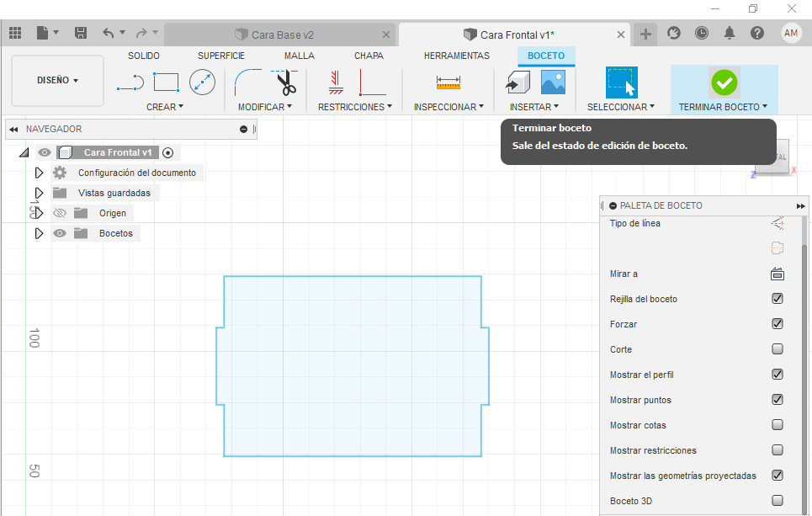812x516 pixels.
Task: Collapse the Cara Frontal v1 root node
Action: (24, 153)
